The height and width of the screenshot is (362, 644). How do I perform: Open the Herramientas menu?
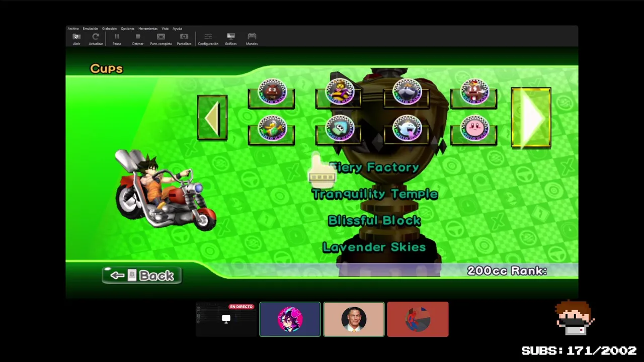tap(148, 29)
